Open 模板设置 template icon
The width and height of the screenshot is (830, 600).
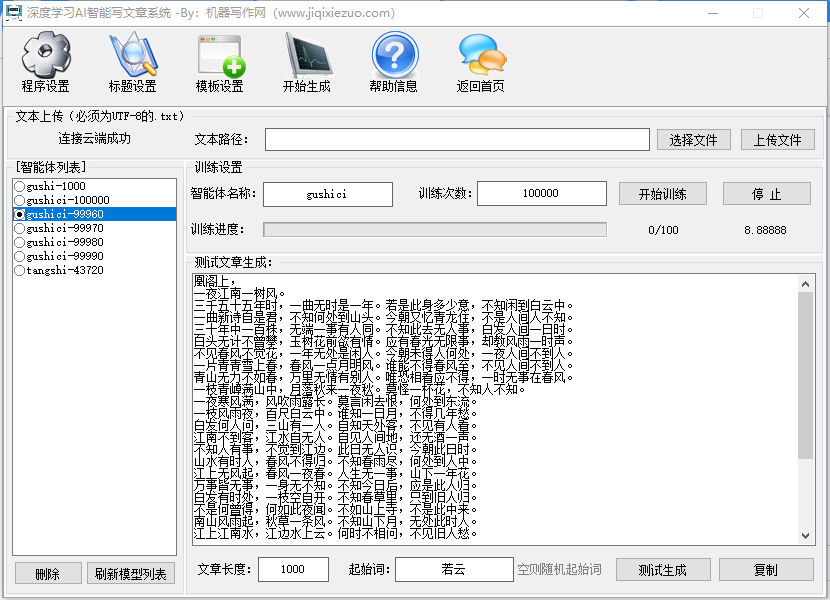click(x=220, y=56)
